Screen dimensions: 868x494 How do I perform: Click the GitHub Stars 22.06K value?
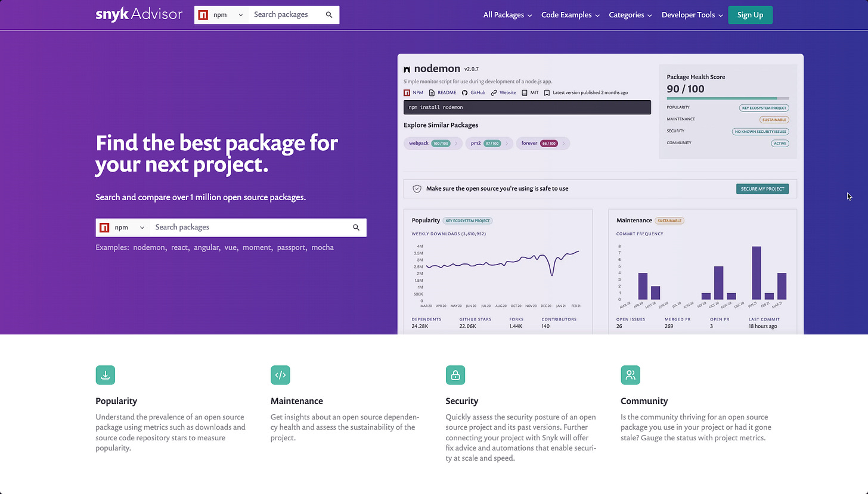point(467,327)
